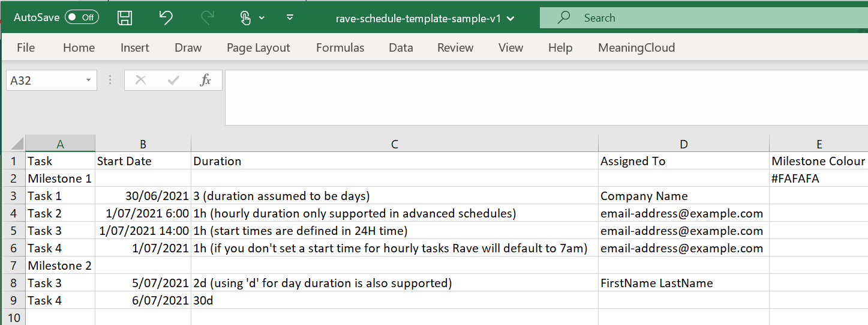Viewport: 868px width, 325px height.
Task: Click the Save icon in title bar
Action: click(125, 18)
